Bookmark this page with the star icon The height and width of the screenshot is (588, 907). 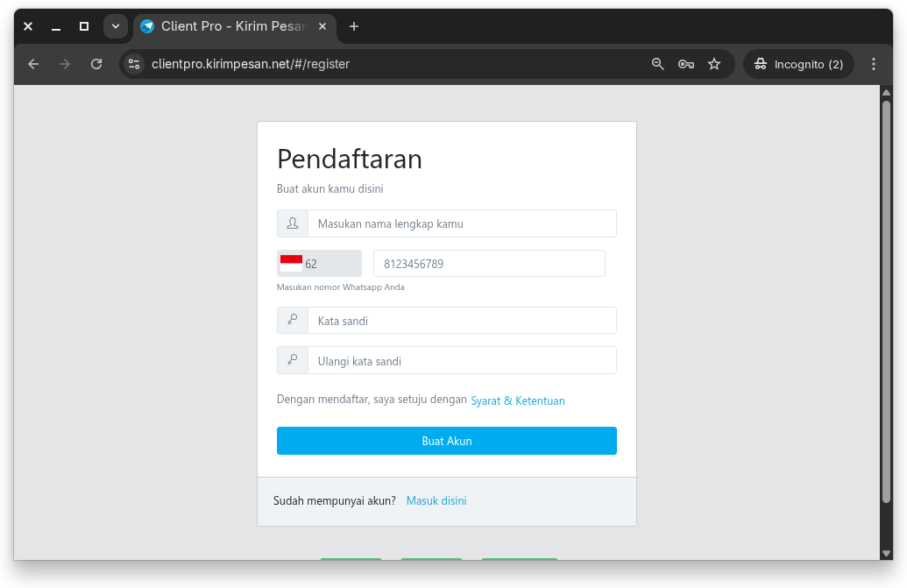coord(714,64)
